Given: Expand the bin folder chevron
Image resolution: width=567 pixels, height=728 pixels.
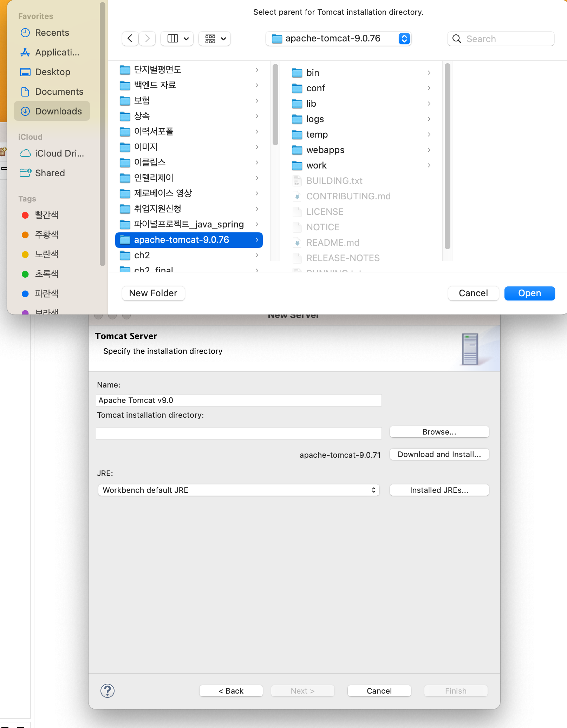Looking at the screenshot, I should pos(429,73).
